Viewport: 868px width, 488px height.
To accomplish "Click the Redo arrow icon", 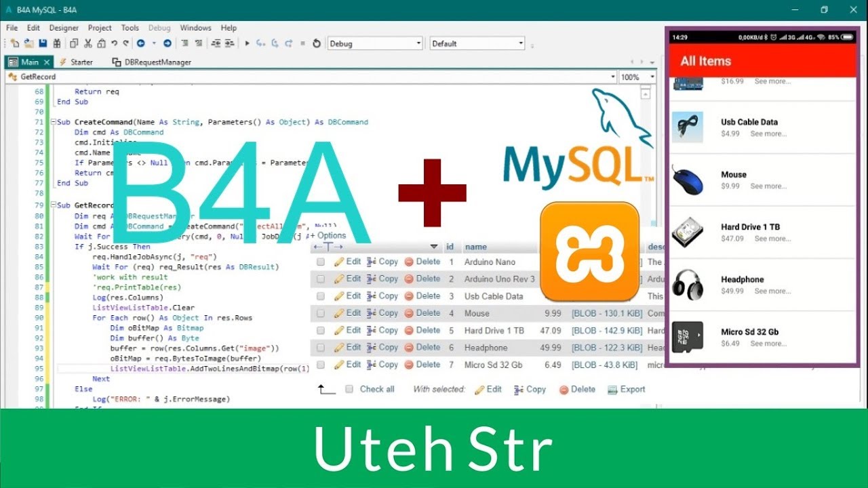I will tap(125, 43).
